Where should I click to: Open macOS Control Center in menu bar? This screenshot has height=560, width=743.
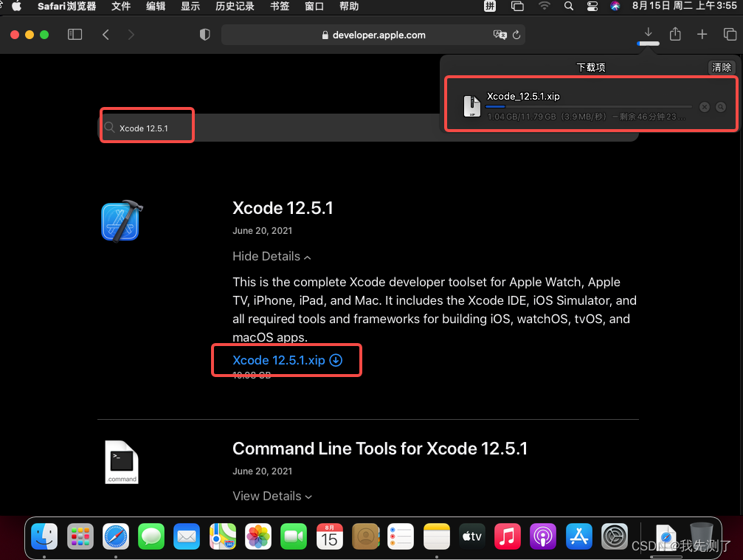pyautogui.click(x=592, y=6)
